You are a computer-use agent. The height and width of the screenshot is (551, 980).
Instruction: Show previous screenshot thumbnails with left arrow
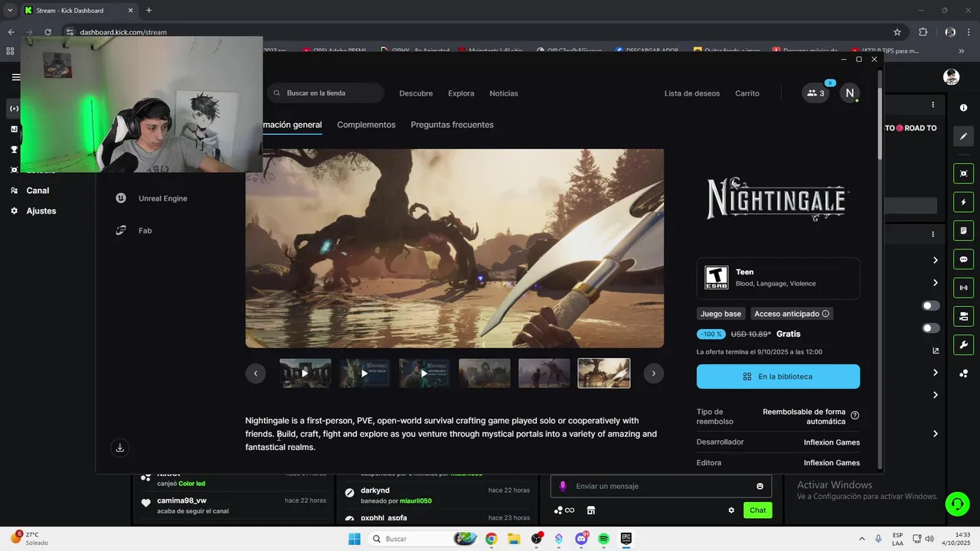point(256,373)
